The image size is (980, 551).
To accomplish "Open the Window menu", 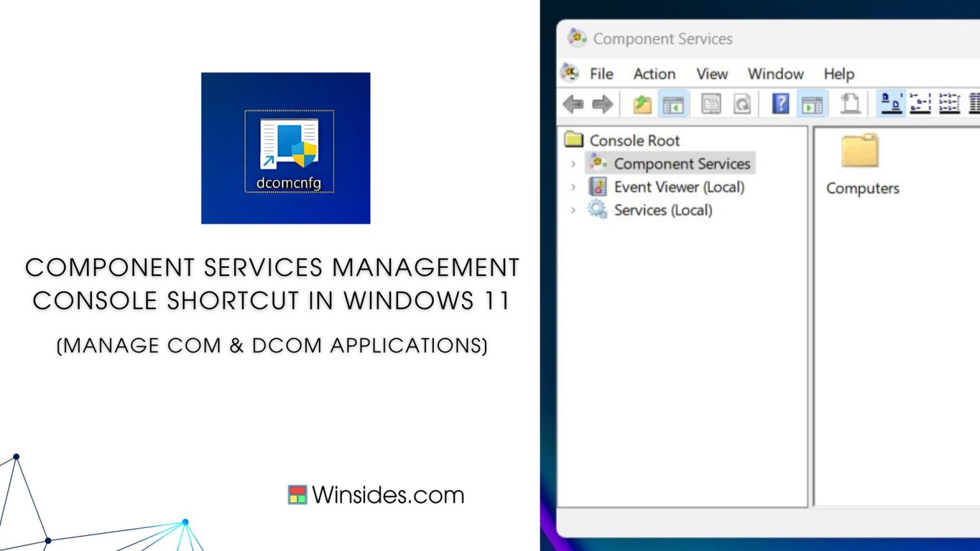I will point(775,74).
